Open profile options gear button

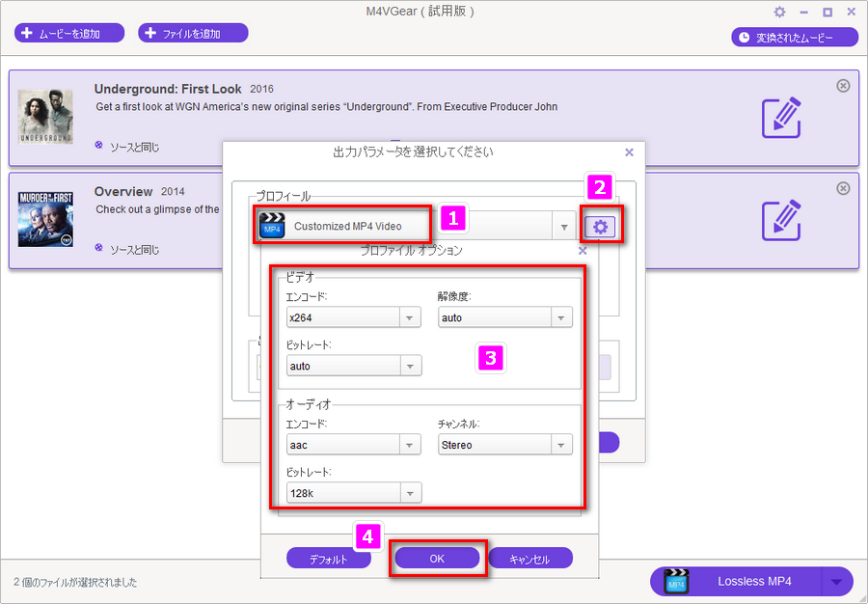(601, 227)
